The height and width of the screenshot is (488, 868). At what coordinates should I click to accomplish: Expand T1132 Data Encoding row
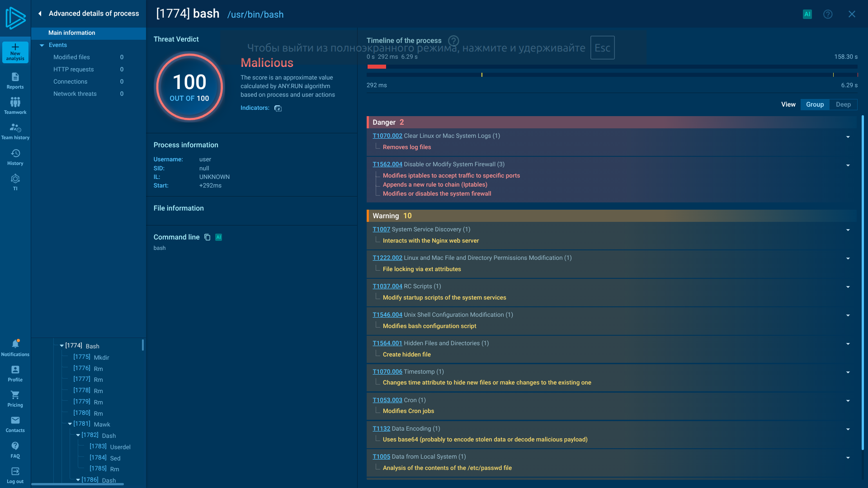point(848,429)
